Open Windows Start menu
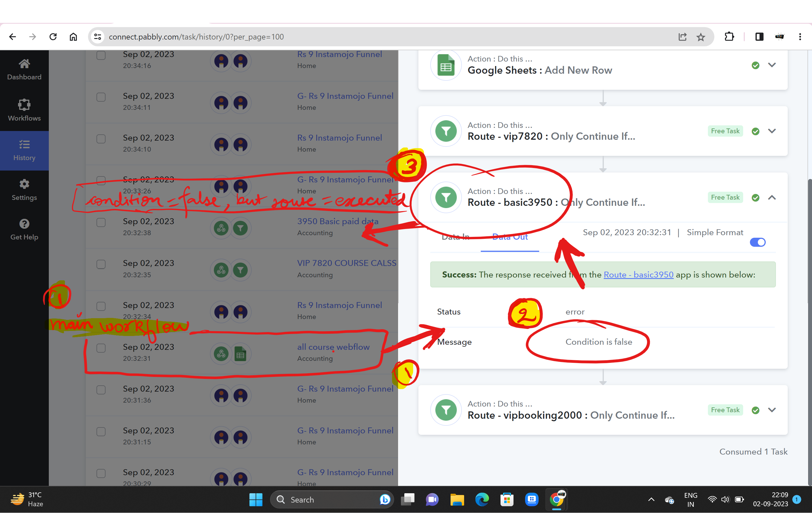 coord(256,500)
